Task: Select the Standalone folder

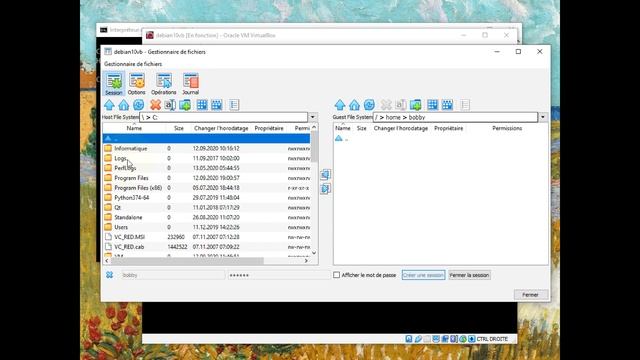Action: [207, 217]
